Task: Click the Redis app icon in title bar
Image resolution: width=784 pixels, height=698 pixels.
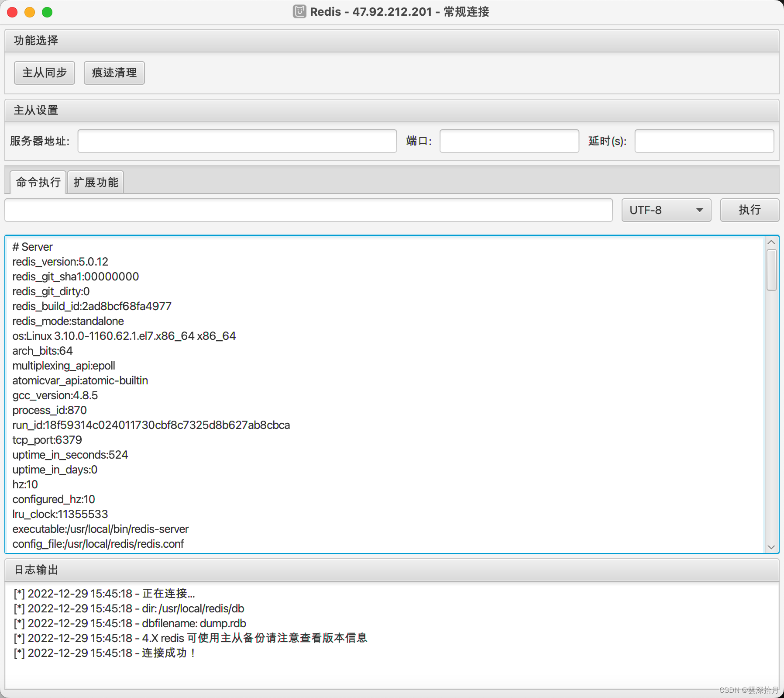Action: [299, 11]
